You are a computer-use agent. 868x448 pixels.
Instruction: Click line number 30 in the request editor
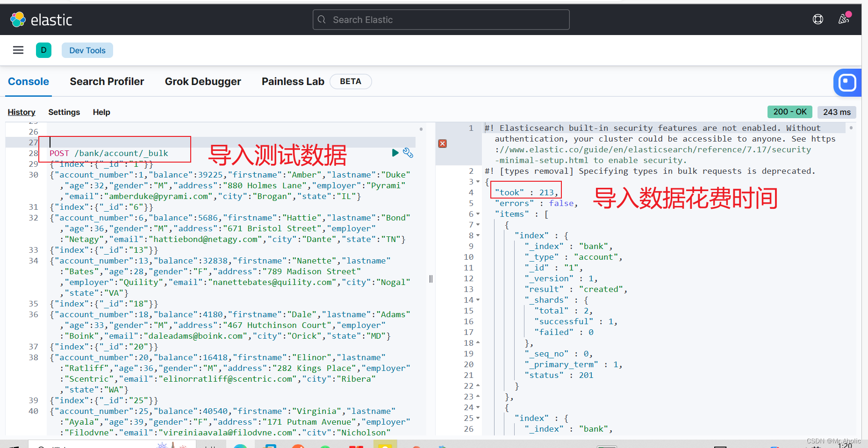33,175
